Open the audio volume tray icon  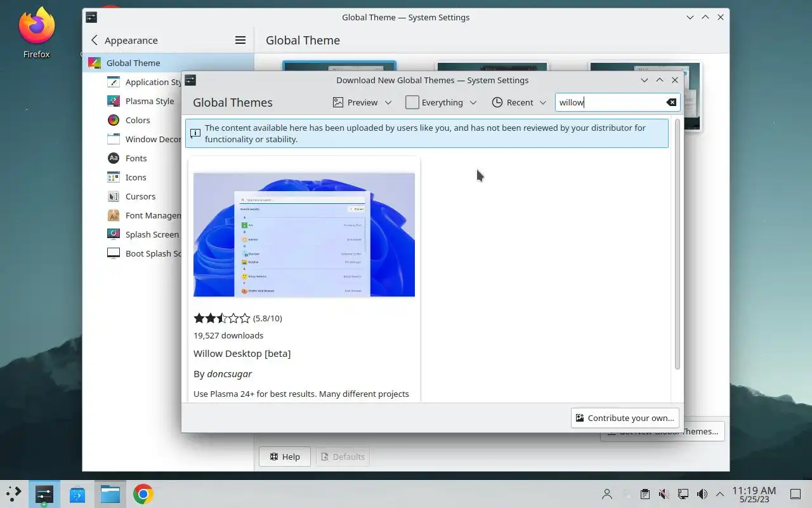tap(702, 494)
